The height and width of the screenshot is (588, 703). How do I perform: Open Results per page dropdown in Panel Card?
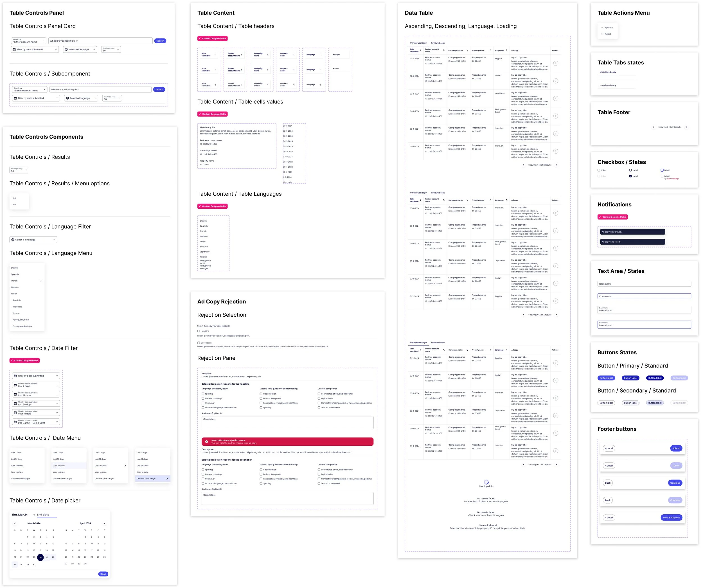tap(111, 49)
